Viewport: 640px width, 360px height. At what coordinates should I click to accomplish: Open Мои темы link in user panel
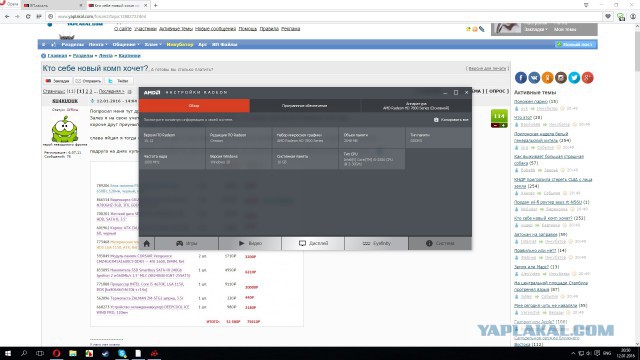click(x=565, y=29)
